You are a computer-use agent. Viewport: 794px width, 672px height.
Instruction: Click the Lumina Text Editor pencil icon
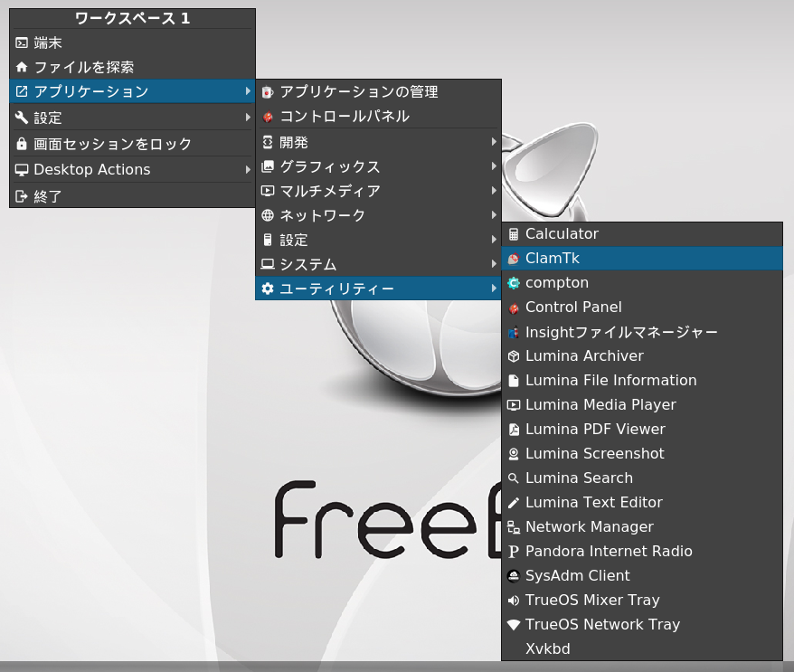[514, 502]
